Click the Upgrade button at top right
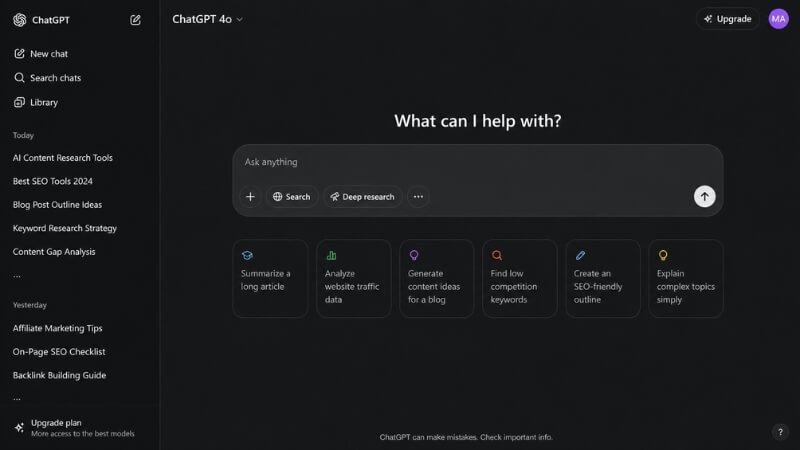The image size is (800, 450). point(728,19)
